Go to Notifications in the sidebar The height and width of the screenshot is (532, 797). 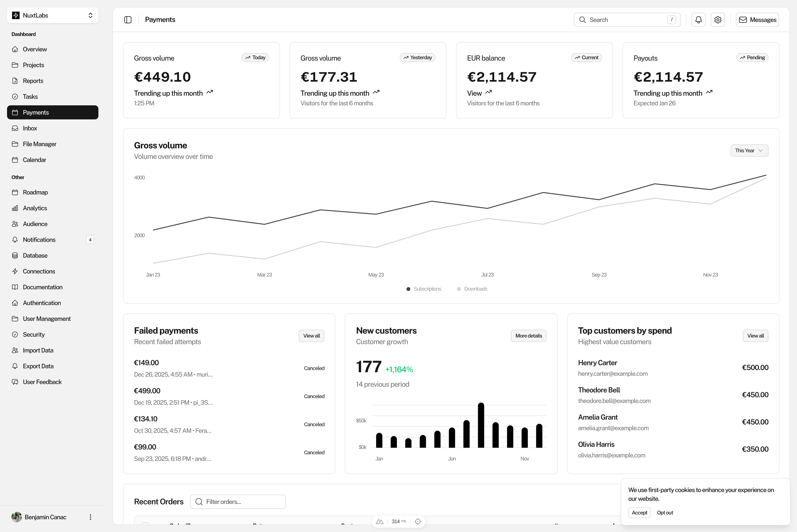pyautogui.click(x=39, y=240)
